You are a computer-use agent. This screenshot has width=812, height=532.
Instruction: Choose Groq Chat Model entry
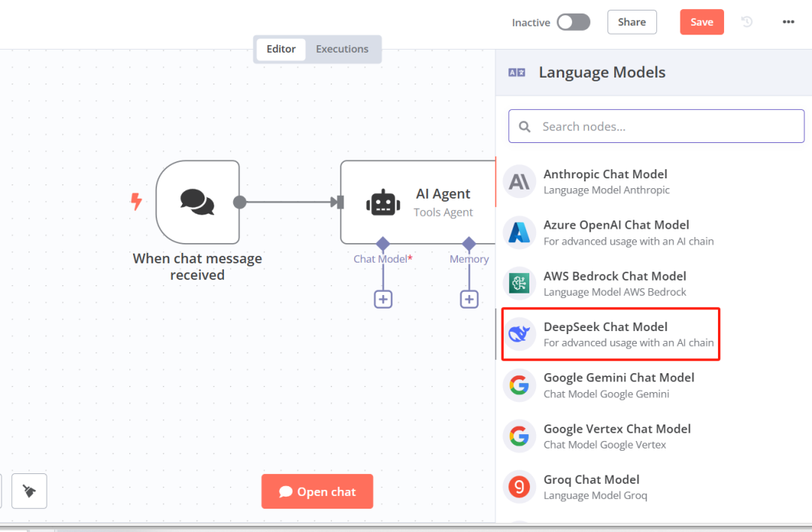pyautogui.click(x=653, y=487)
